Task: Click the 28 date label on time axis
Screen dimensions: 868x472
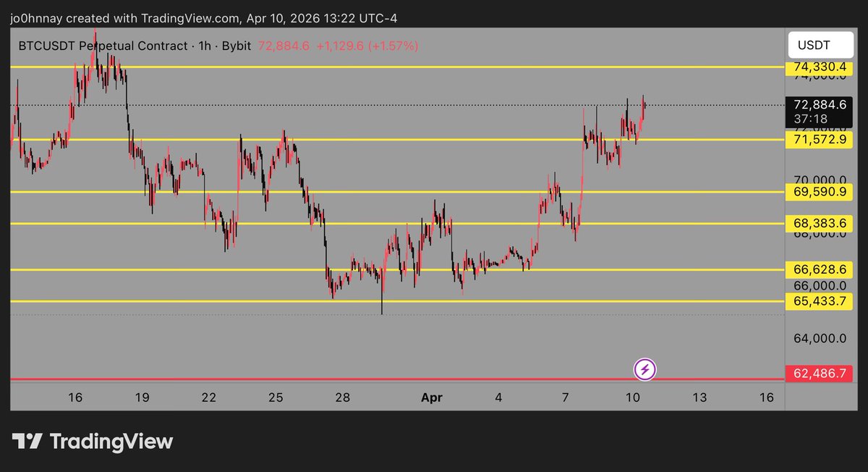Action: pyautogui.click(x=343, y=397)
